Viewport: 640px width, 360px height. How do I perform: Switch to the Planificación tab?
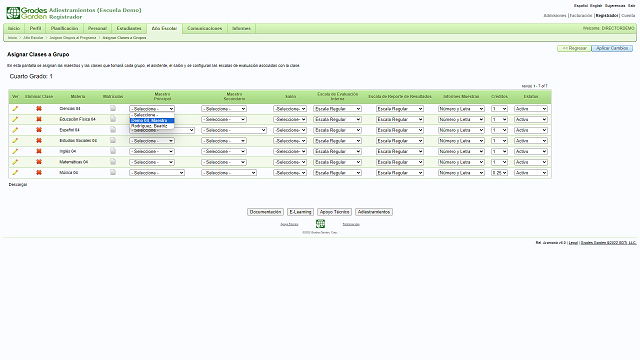pyautogui.click(x=64, y=29)
